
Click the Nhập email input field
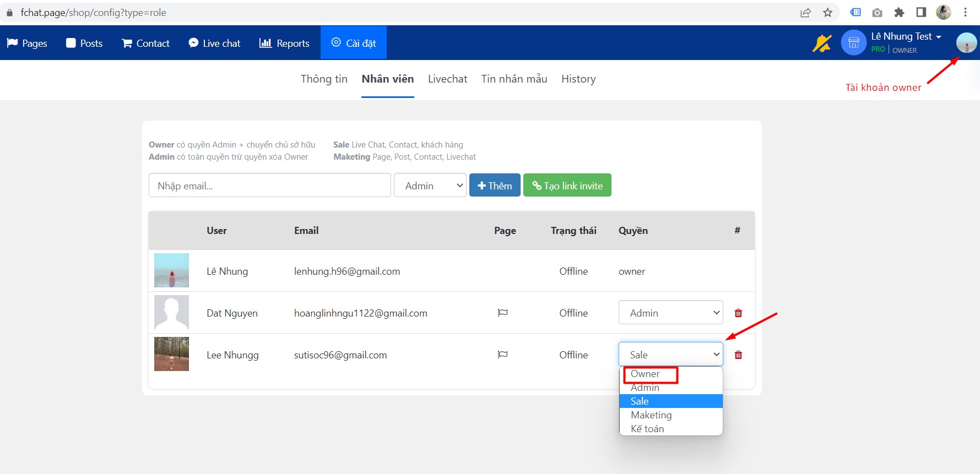click(269, 186)
